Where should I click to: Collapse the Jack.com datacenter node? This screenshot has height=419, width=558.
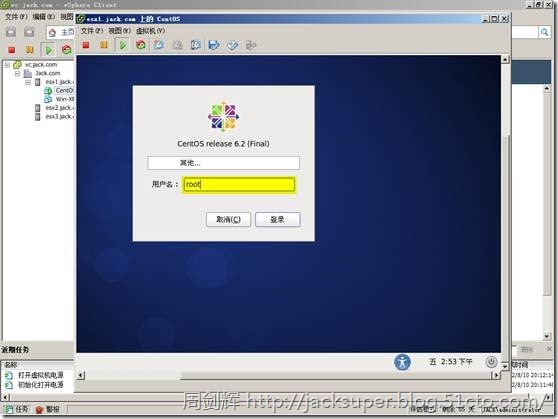[17, 74]
